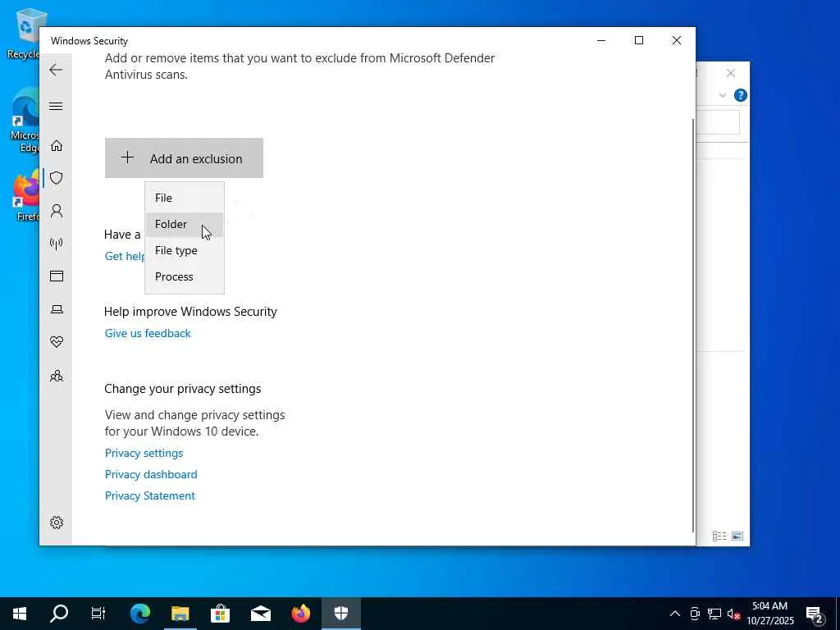Open the Get help link
Viewport: 840px width, 630px height.
point(125,256)
